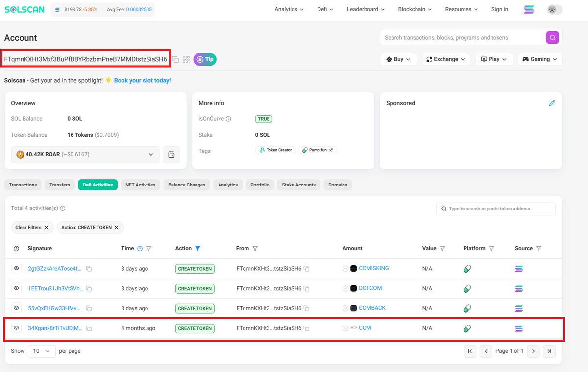Open the Defi menu
The image size is (588, 372).
tap(325, 9)
